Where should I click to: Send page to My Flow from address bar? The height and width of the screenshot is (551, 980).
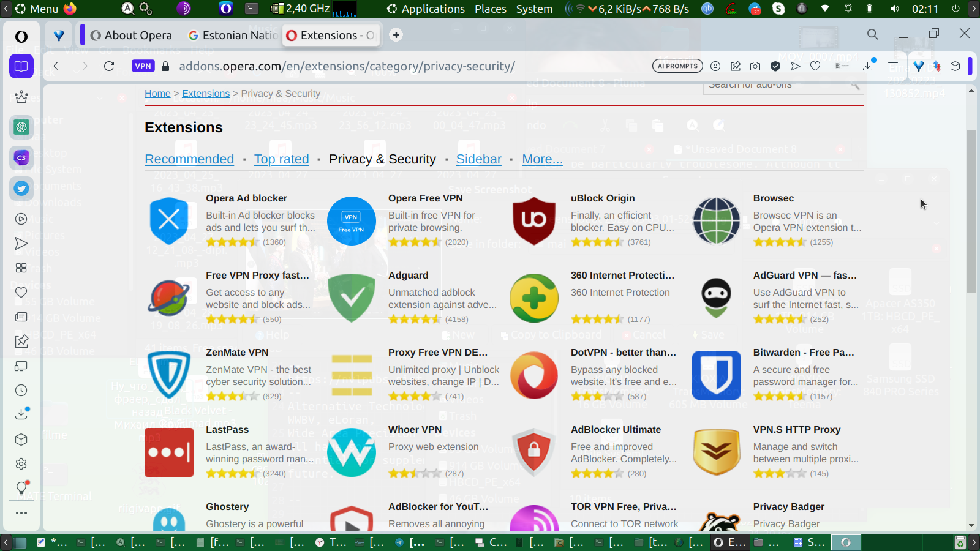coord(795,66)
